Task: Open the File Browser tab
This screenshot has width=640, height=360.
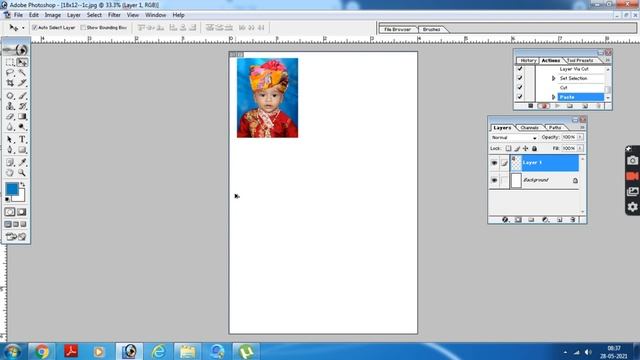Action: (x=397, y=29)
